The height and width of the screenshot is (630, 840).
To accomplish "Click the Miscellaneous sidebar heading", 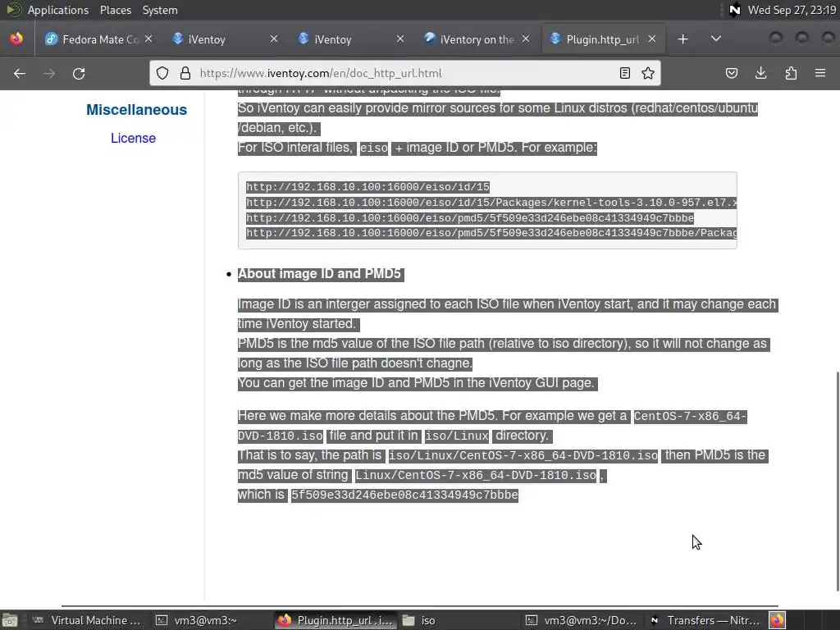I will tap(137, 110).
